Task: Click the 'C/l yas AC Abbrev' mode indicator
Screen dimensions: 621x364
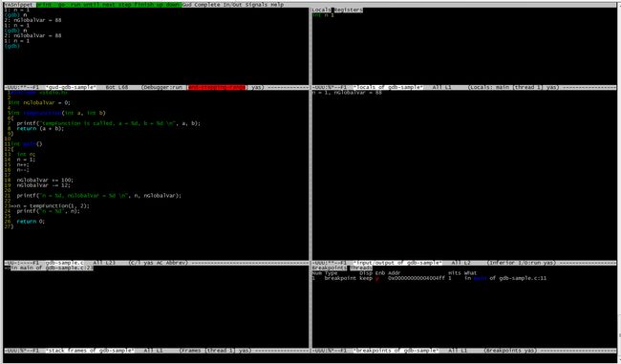Action: pyautogui.click(x=159, y=263)
